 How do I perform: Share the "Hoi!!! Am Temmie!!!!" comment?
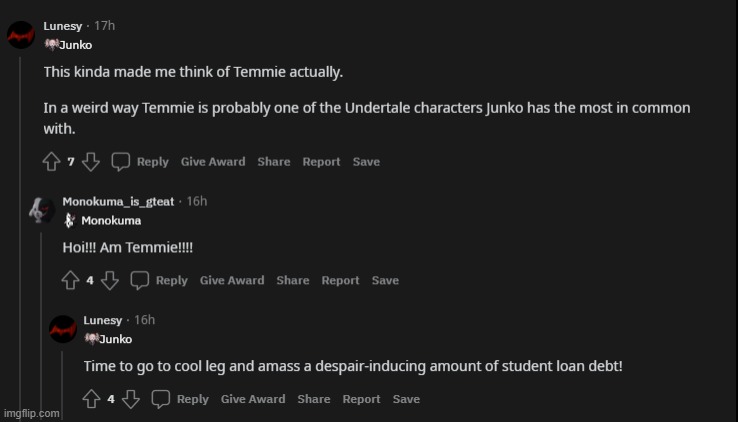[x=292, y=281]
